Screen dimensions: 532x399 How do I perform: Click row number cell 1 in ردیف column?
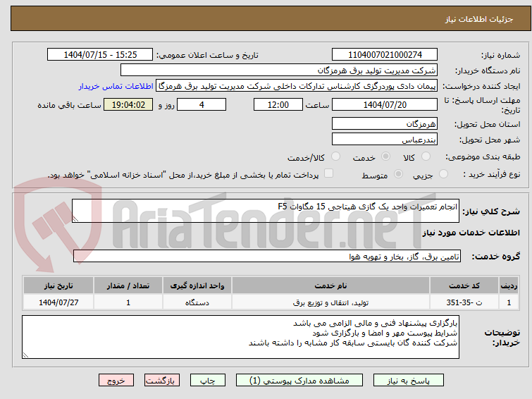[x=509, y=302]
